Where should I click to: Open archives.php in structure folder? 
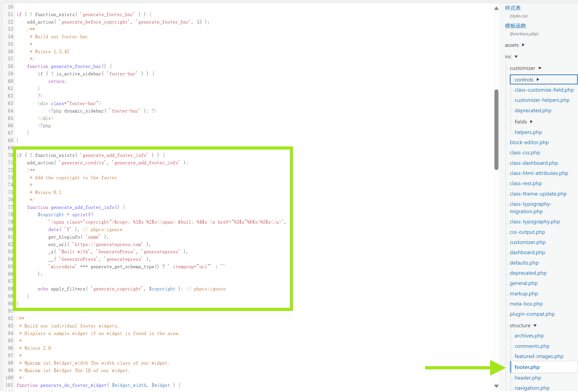529,336
